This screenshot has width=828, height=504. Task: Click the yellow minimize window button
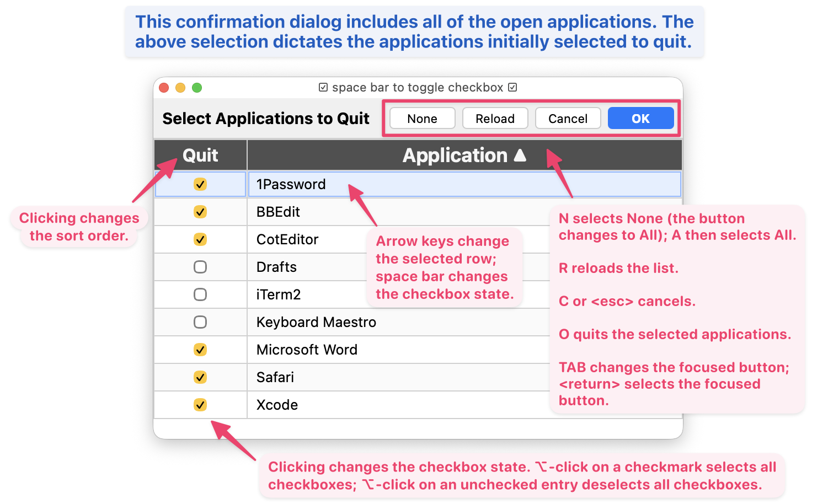180,88
